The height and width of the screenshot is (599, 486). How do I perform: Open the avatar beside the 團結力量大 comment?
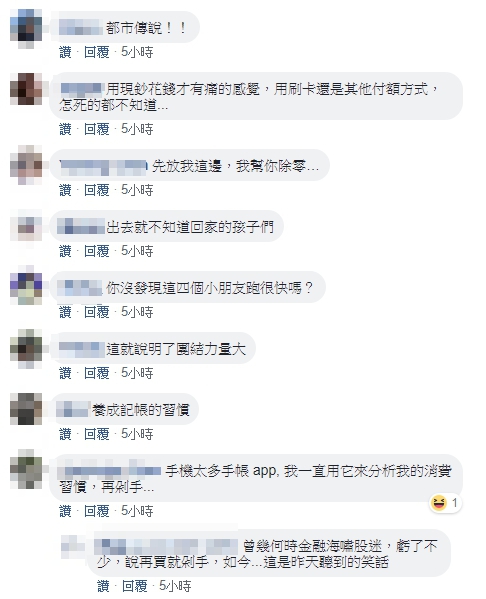(26, 348)
